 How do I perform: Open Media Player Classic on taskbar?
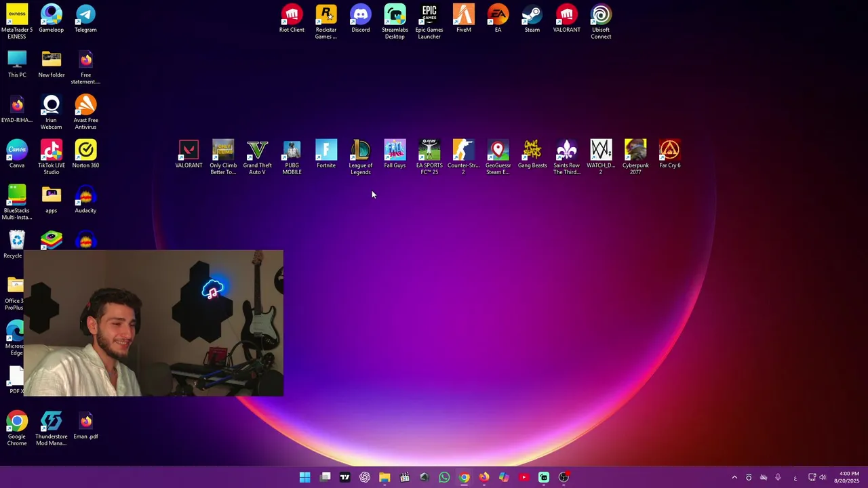pyautogui.click(x=405, y=477)
